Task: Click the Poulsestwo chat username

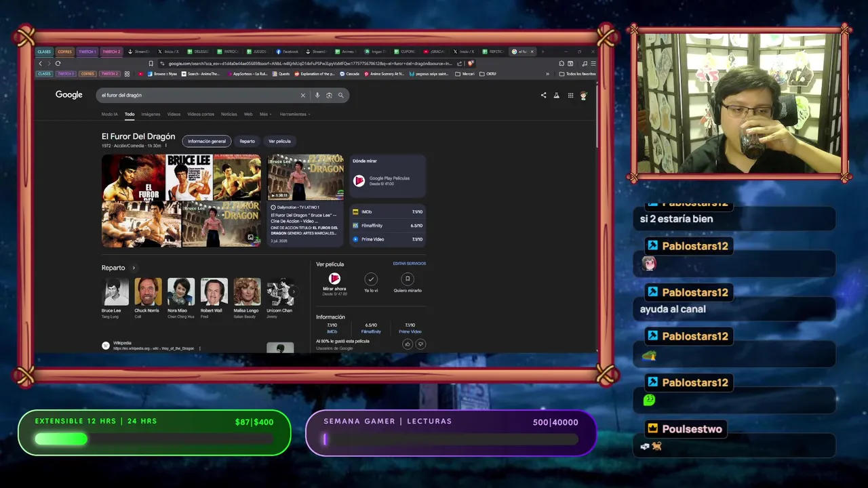Action: pos(692,429)
